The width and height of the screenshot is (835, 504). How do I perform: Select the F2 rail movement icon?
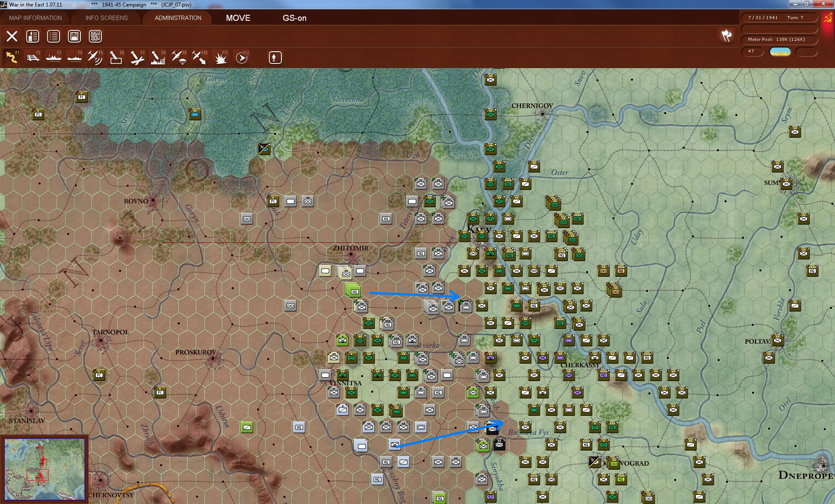tap(33, 57)
